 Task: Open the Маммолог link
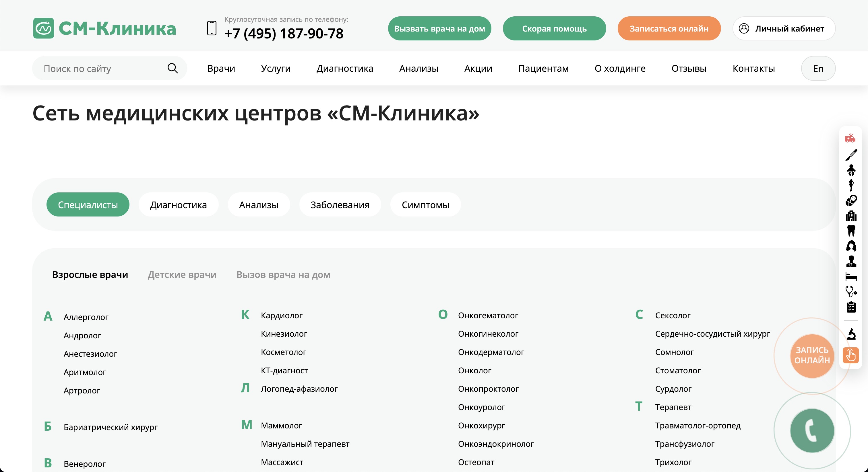(x=281, y=426)
